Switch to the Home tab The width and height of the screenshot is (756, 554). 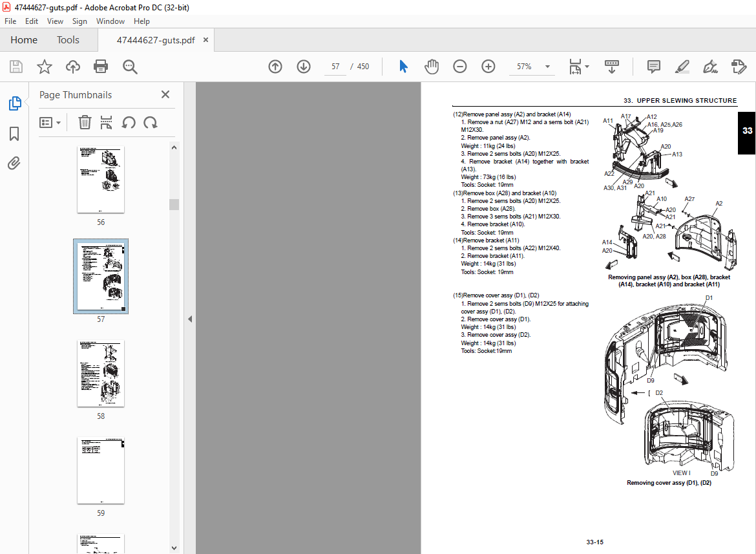tap(24, 40)
